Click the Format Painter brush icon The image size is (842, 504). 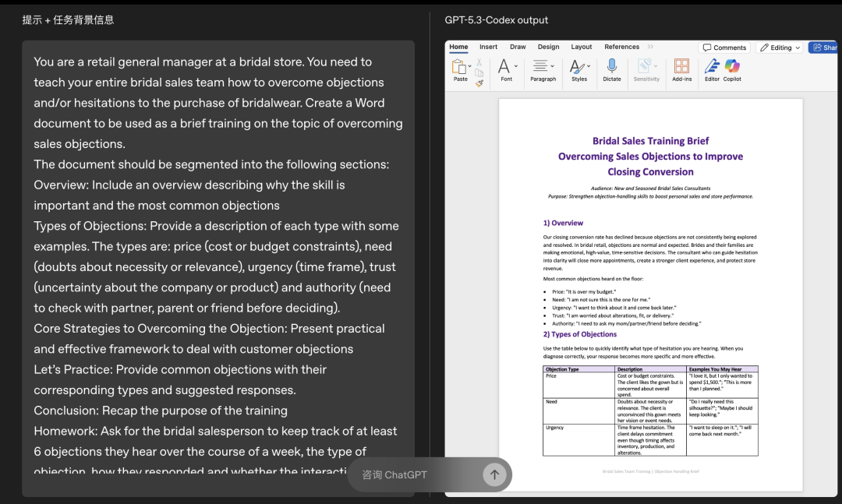click(479, 83)
